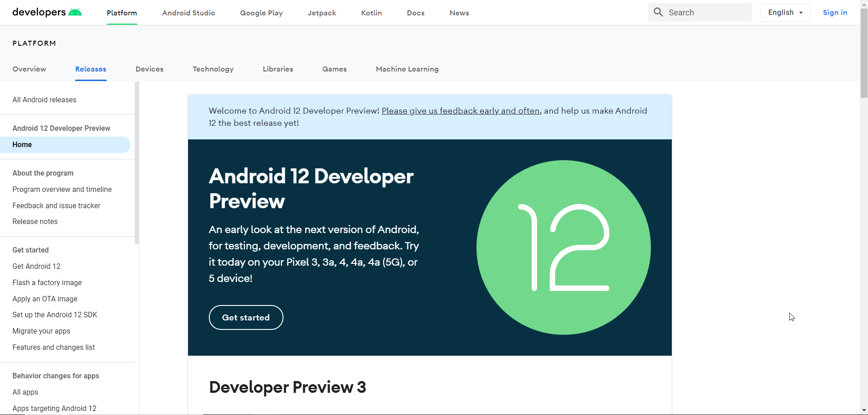Open the Android Studio top menu
Viewport: 868px width, 415px height.
(x=189, y=13)
